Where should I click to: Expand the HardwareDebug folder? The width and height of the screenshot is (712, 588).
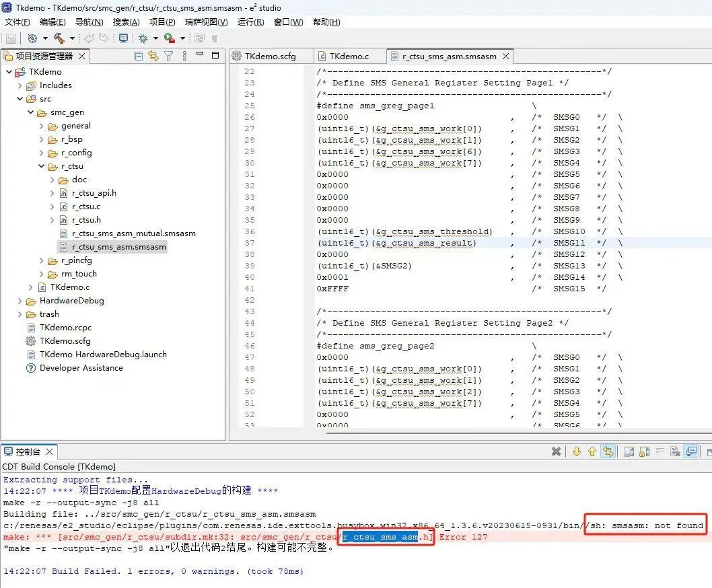tap(20, 301)
